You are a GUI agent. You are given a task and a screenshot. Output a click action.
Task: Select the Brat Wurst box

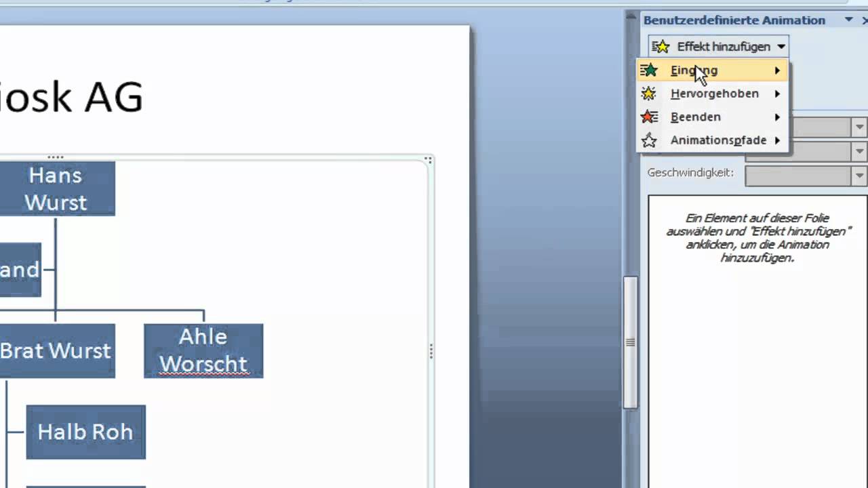[58, 350]
